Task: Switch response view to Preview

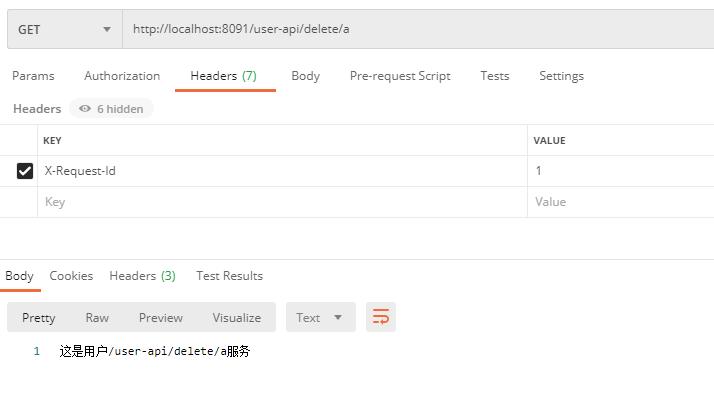Action: [161, 318]
